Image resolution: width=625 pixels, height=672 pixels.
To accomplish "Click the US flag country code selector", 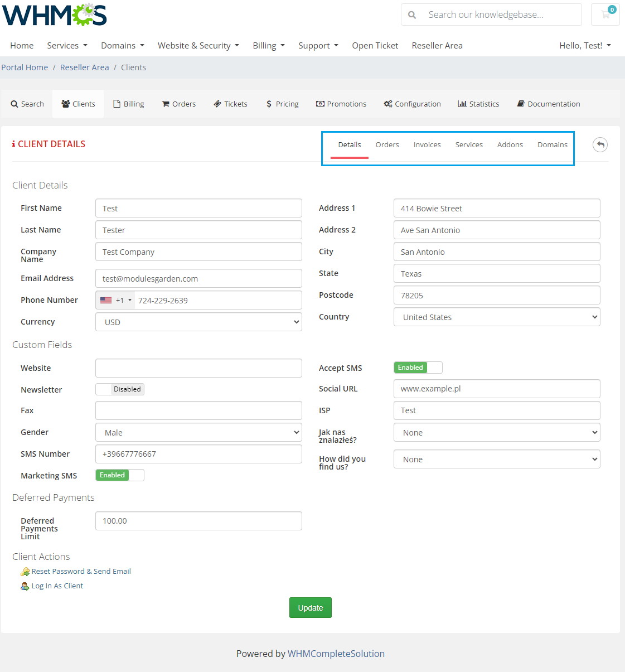I will pyautogui.click(x=115, y=300).
